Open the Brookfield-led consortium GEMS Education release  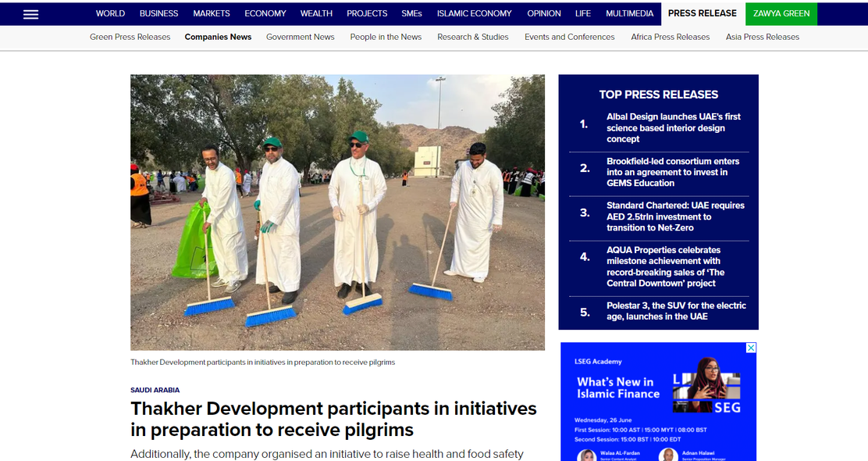click(673, 173)
